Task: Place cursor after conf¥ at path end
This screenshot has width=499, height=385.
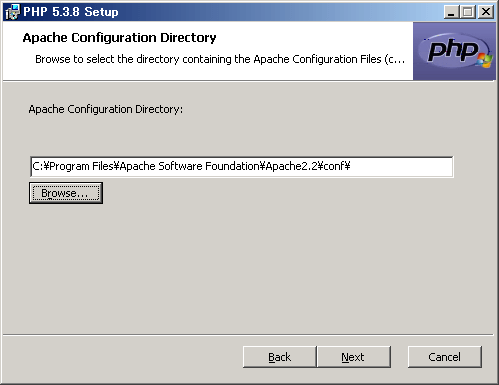Action: click(x=351, y=166)
